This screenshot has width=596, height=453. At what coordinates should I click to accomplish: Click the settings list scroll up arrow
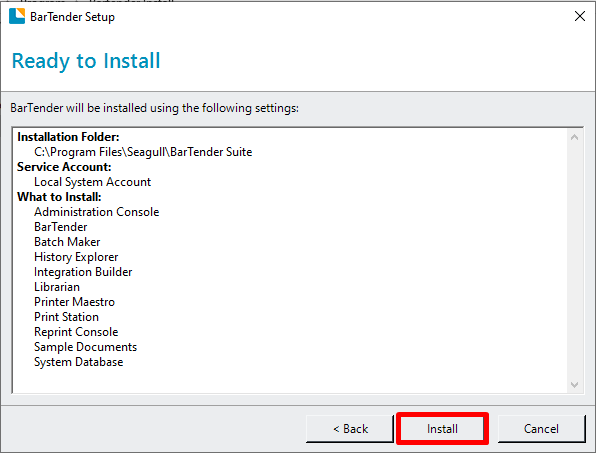(574, 137)
